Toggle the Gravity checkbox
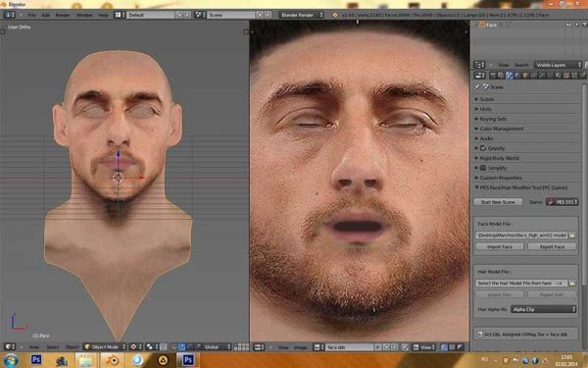 click(483, 148)
